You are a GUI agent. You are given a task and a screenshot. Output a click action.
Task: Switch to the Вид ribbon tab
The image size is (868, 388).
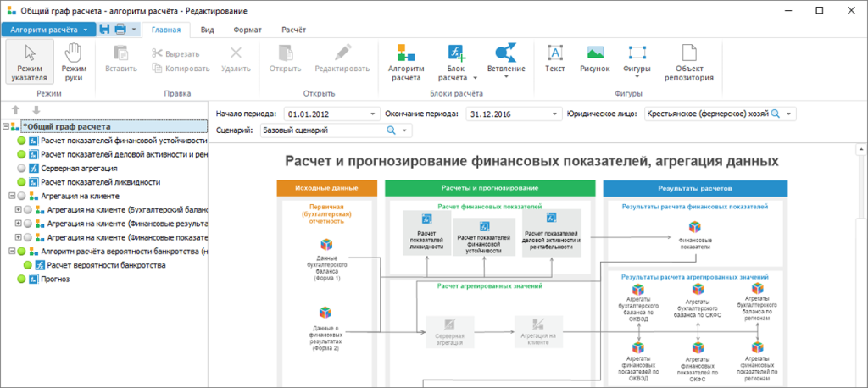click(x=208, y=30)
